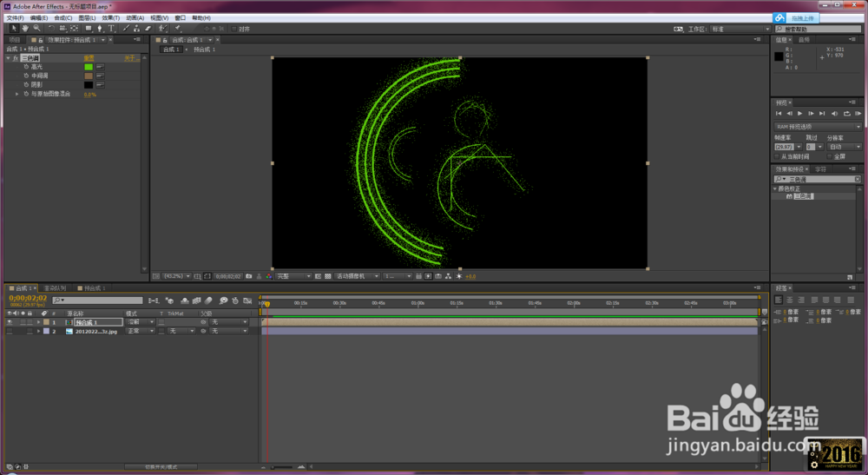Click the timeline composition mini-flowchart icon
The height and width of the screenshot is (475, 868).
(x=154, y=300)
